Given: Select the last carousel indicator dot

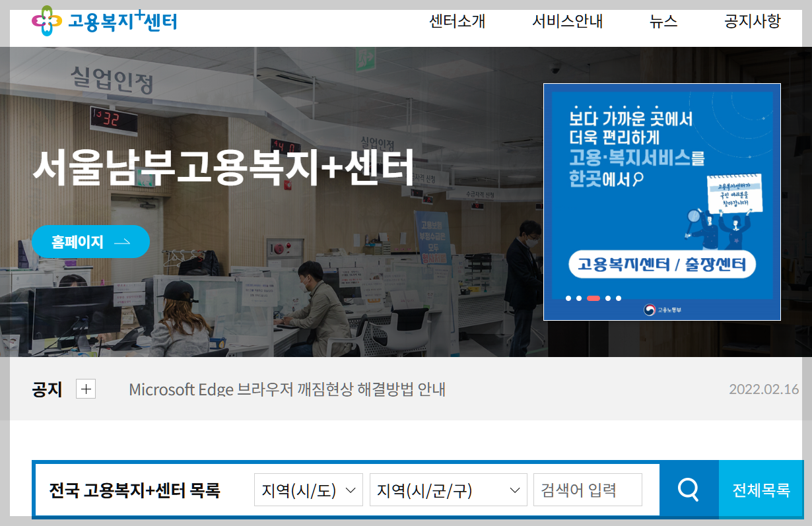Looking at the screenshot, I should (619, 298).
